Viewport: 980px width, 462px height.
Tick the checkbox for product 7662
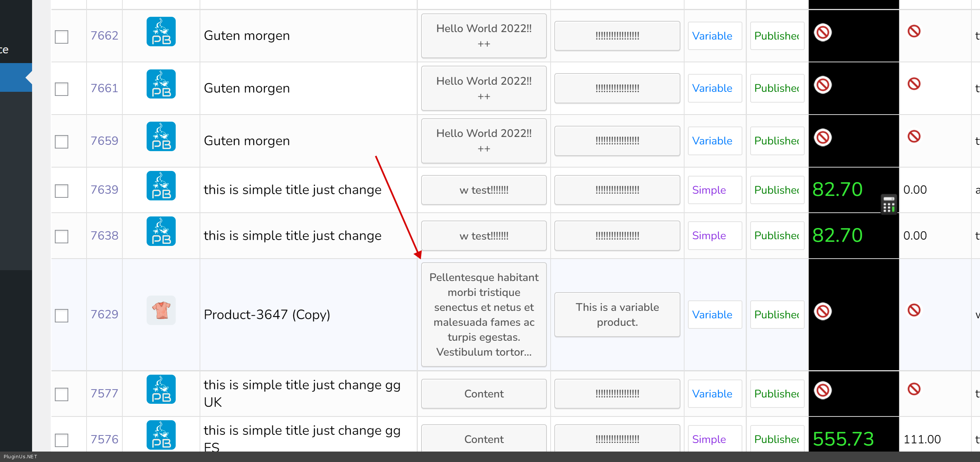(x=62, y=37)
